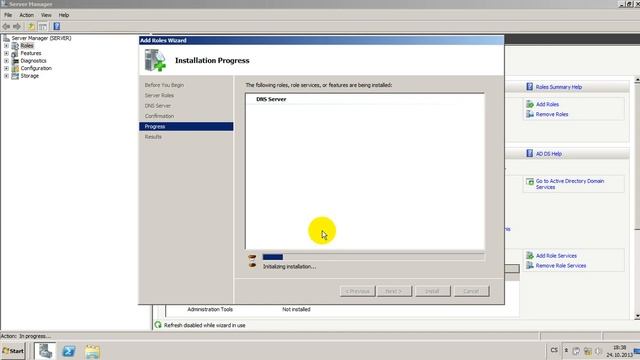This screenshot has width=640, height=360.
Task: Click the Go to Active Directory icon
Action: pos(530,182)
